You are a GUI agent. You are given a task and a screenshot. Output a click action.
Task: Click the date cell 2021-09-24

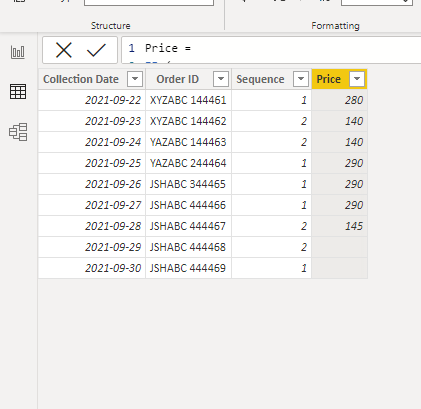pos(92,142)
